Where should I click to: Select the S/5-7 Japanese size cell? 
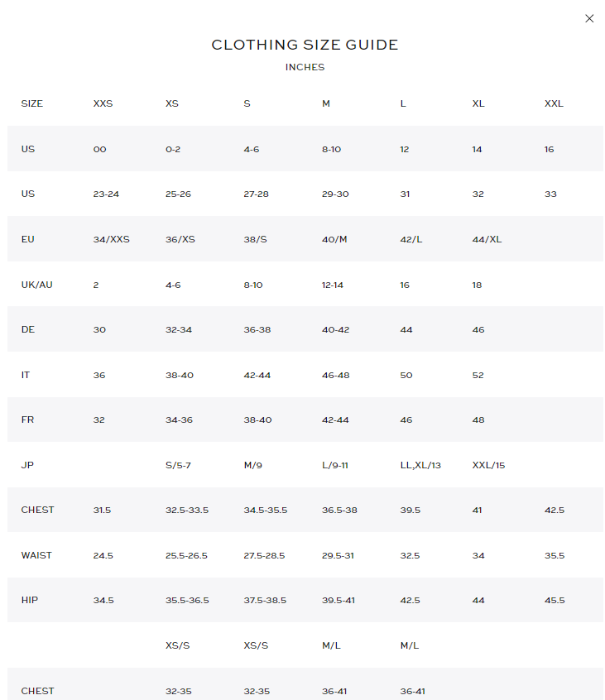coord(178,465)
